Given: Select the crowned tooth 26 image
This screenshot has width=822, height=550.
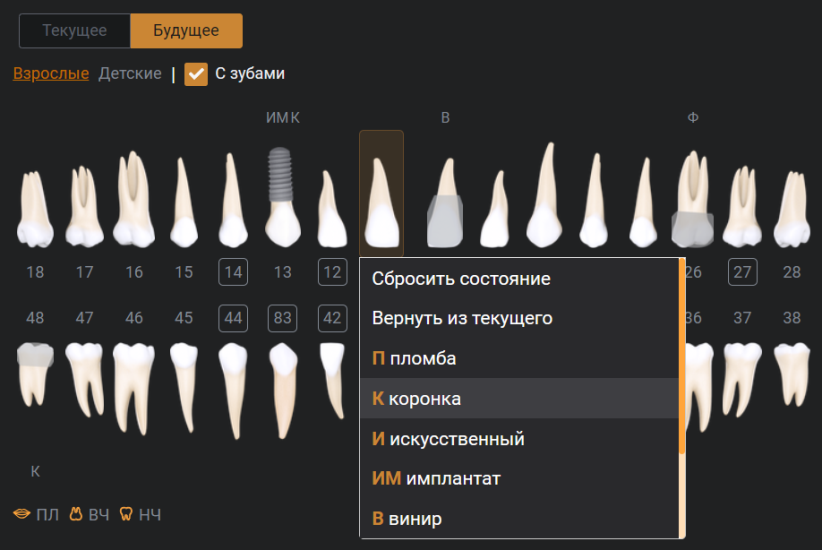Looking at the screenshot, I should pyautogui.click(x=692, y=200).
